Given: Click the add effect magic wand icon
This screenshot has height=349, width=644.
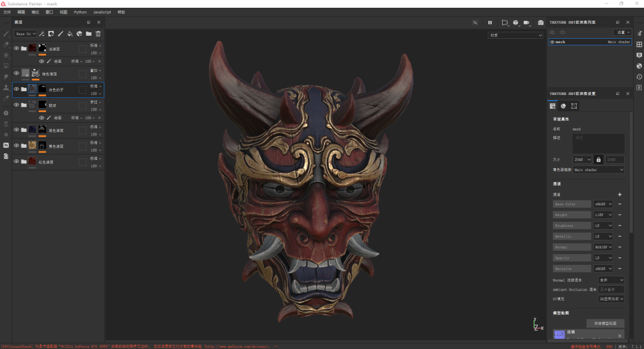Looking at the screenshot, I should click(x=42, y=34).
